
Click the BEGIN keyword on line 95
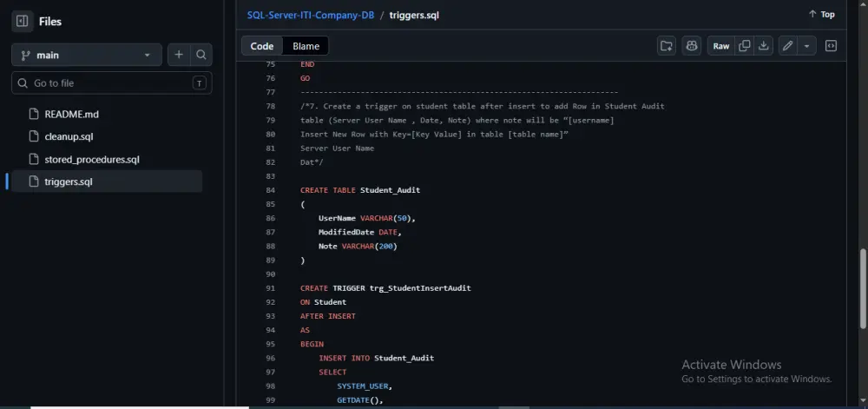[312, 344]
